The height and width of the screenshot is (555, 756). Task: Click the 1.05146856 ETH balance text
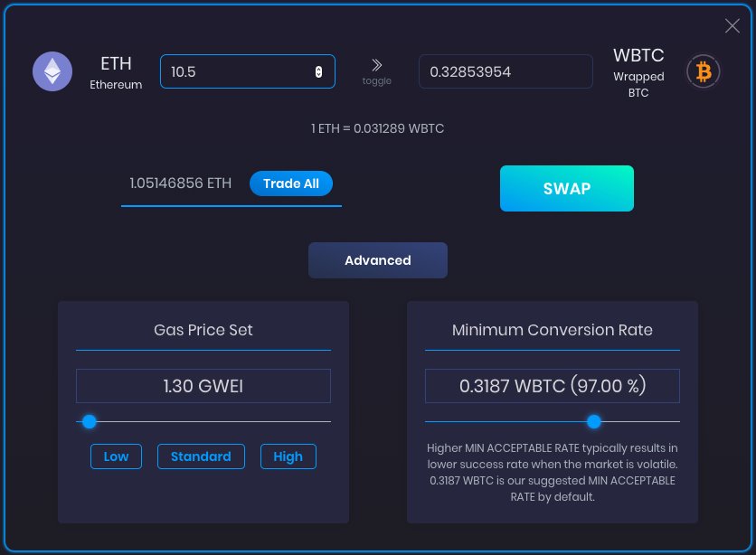point(180,183)
